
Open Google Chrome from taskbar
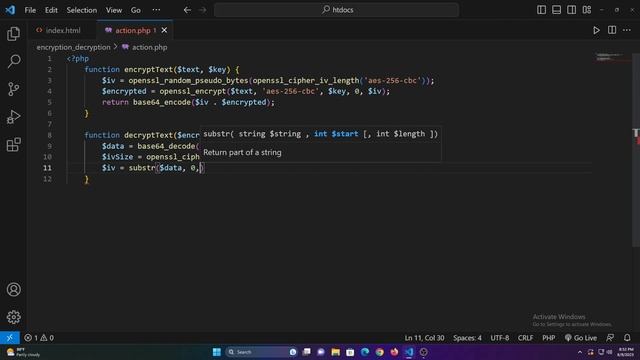tap(380, 352)
